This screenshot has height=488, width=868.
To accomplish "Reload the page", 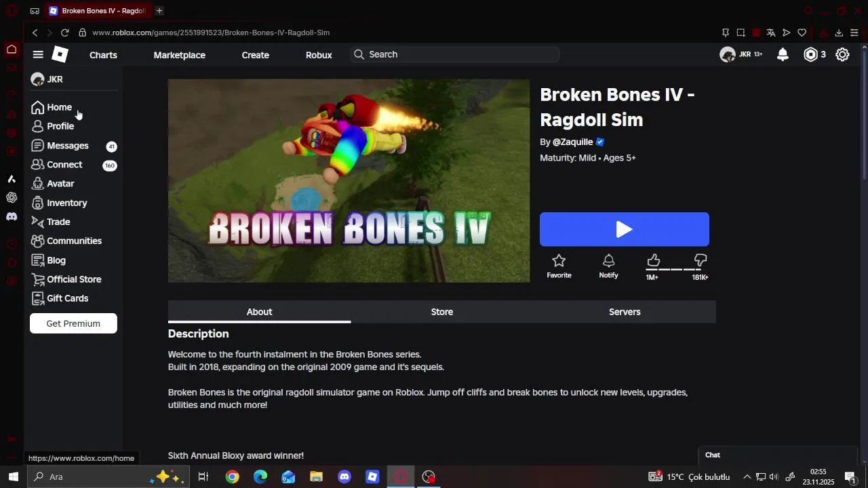I will (x=64, y=33).
